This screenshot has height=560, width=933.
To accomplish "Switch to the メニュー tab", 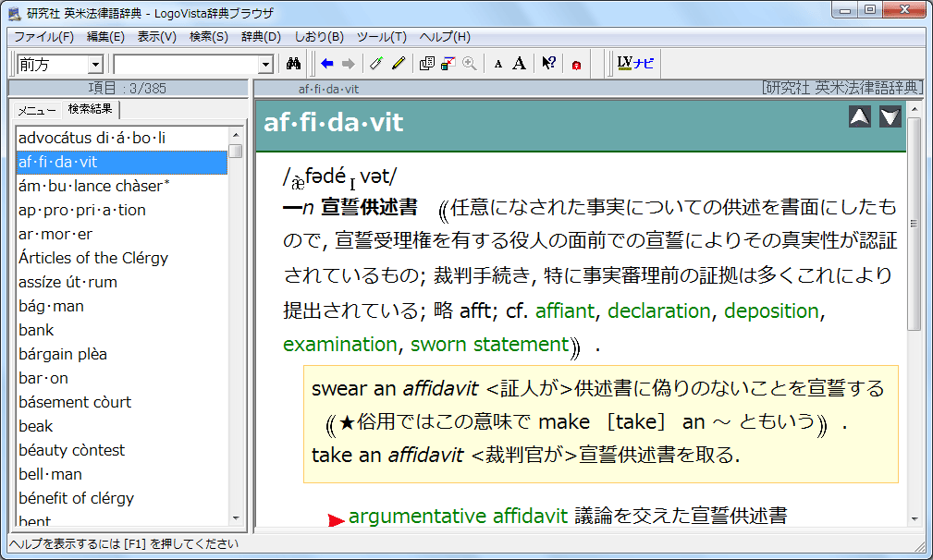I will pyautogui.click(x=37, y=110).
